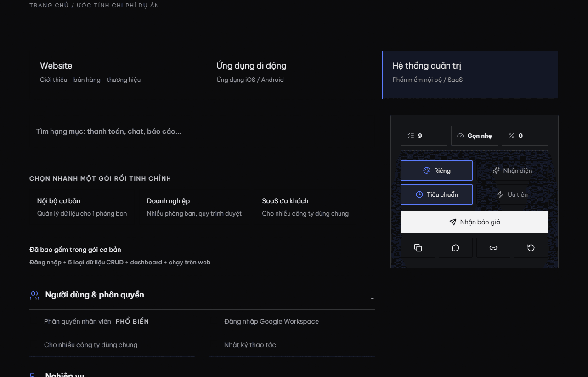Select the Hệ thống quản trị tab

click(x=470, y=75)
